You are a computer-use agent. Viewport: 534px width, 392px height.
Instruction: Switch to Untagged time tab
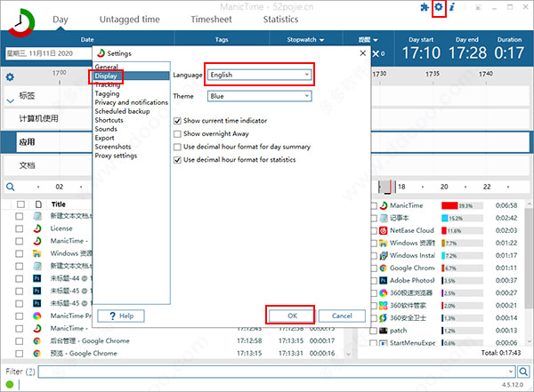pyautogui.click(x=129, y=20)
